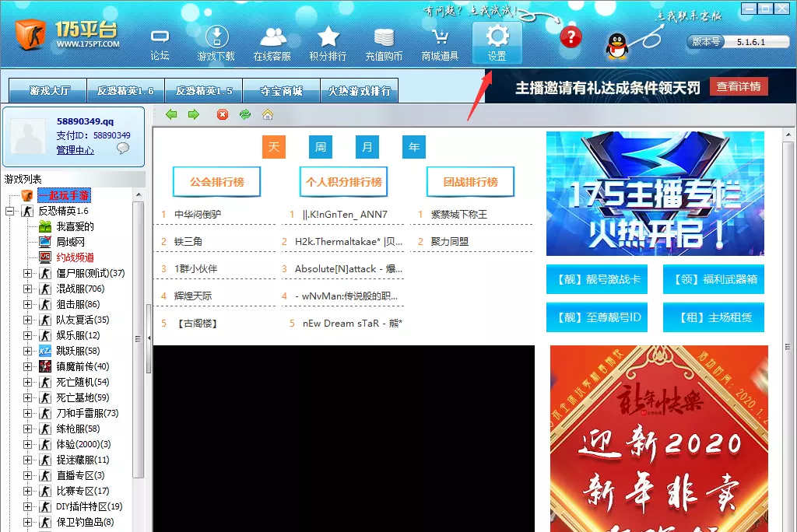
Task: Go to the browser home icon
Action: point(268,114)
